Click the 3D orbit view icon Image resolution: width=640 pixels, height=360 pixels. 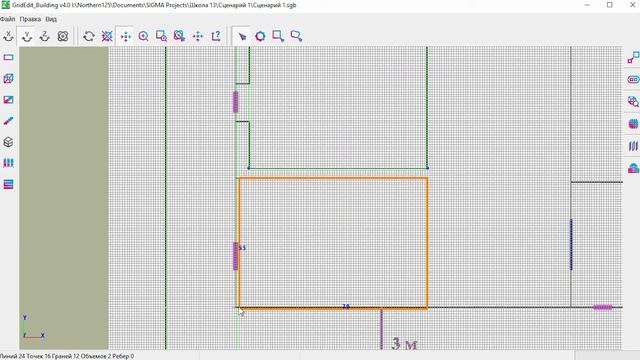(63, 36)
